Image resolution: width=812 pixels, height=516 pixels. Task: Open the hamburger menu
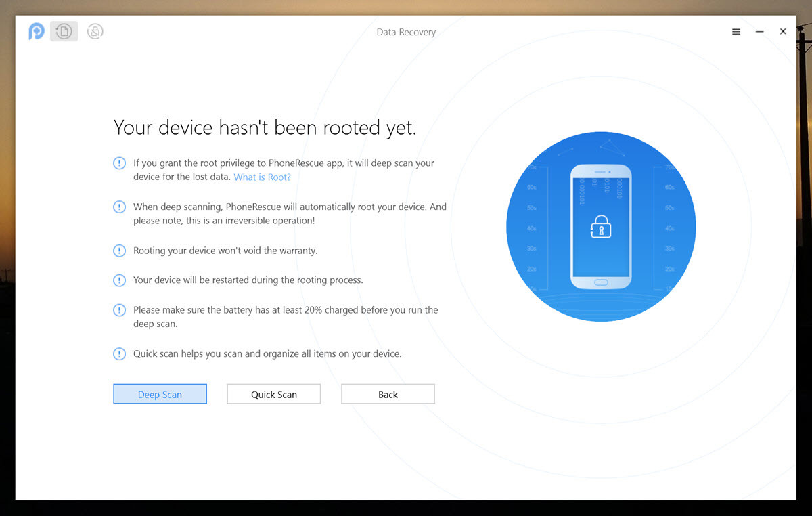(x=736, y=32)
